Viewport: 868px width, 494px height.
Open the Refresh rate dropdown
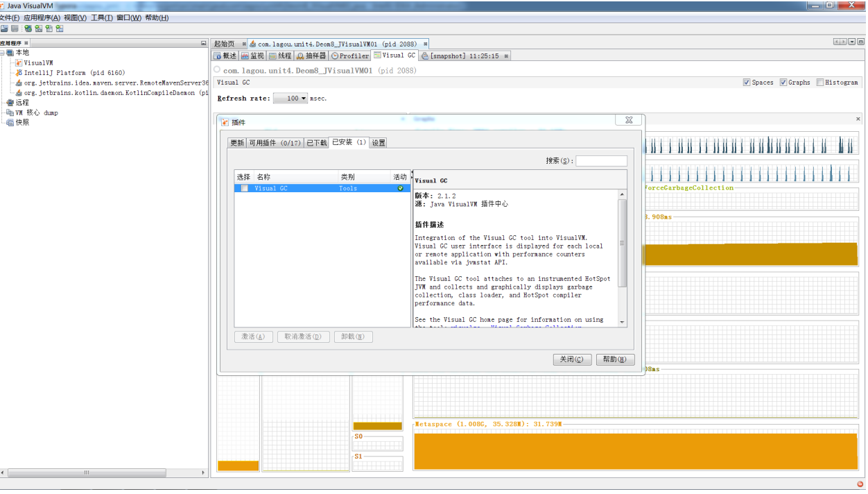click(290, 99)
